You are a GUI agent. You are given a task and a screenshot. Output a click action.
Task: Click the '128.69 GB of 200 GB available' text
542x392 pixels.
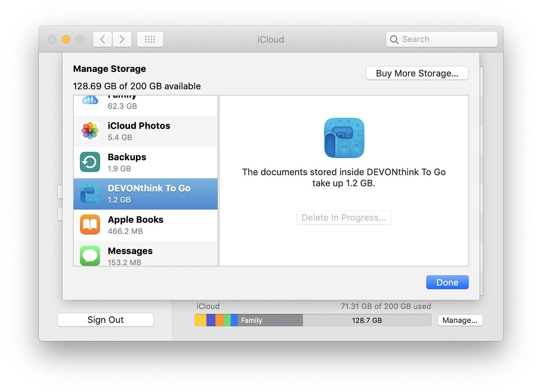click(137, 86)
